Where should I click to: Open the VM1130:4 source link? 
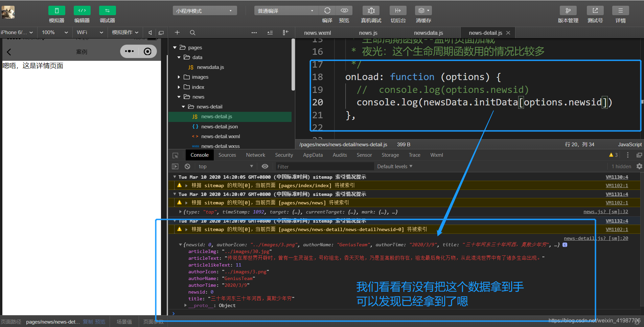(x=617, y=177)
